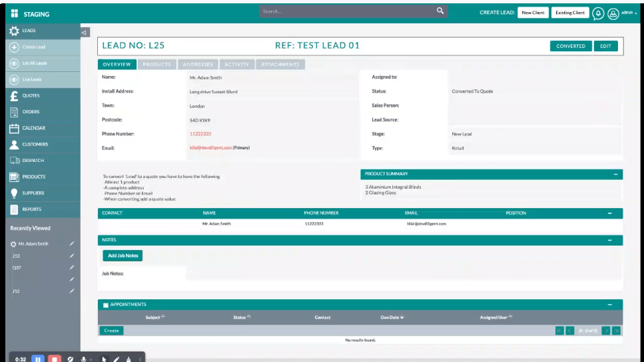
Task: Click the bilal@devdiligent.com primary email link
Action: tap(210, 148)
